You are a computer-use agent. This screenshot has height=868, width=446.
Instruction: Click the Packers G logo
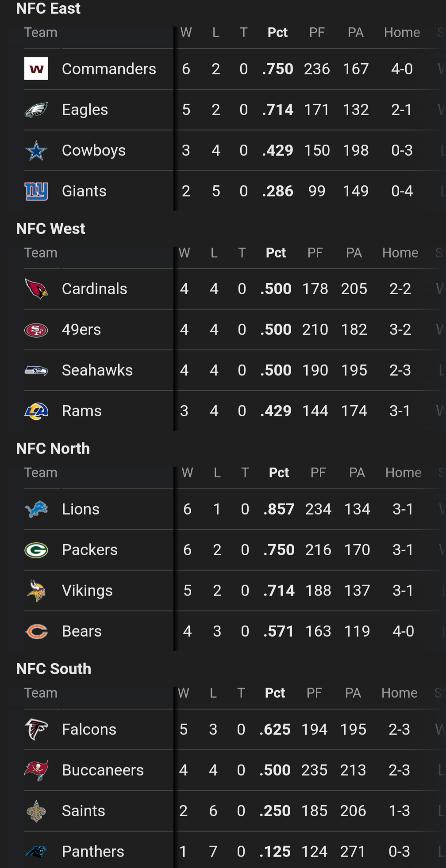pos(36,550)
